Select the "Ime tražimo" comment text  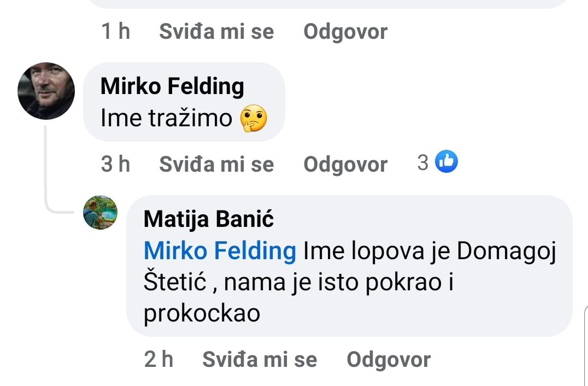coord(167,118)
